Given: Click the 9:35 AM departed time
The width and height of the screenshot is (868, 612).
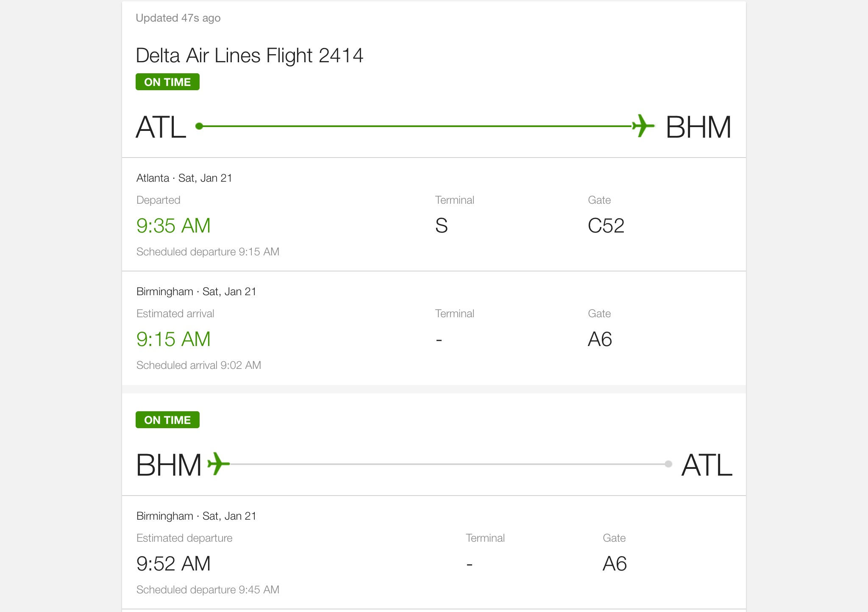Looking at the screenshot, I should click(173, 225).
